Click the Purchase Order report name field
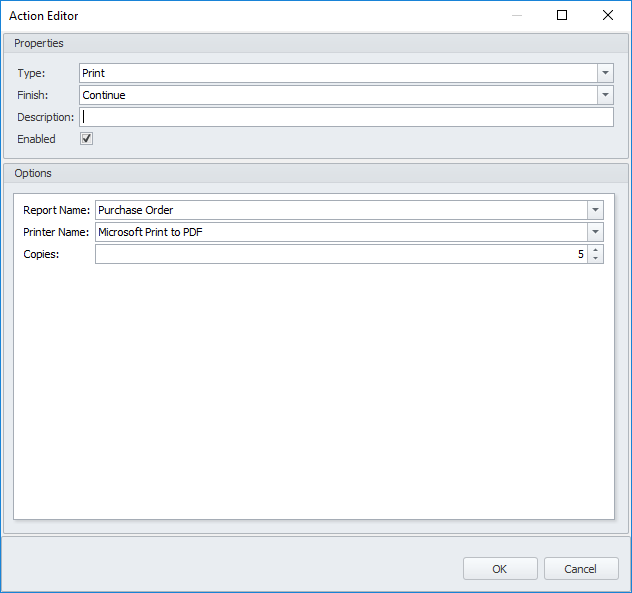This screenshot has height=593, width=632. tap(341, 210)
